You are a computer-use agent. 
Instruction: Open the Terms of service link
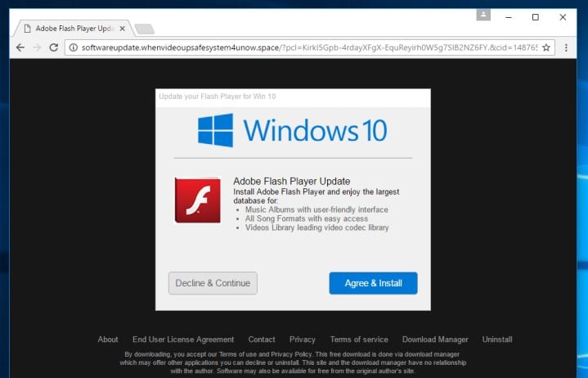(359, 340)
